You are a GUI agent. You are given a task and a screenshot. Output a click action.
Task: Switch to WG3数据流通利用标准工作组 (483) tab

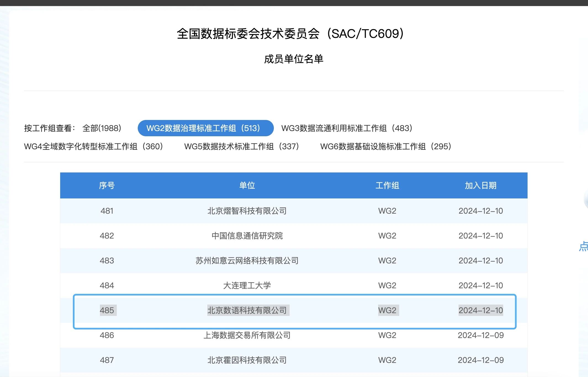point(347,128)
